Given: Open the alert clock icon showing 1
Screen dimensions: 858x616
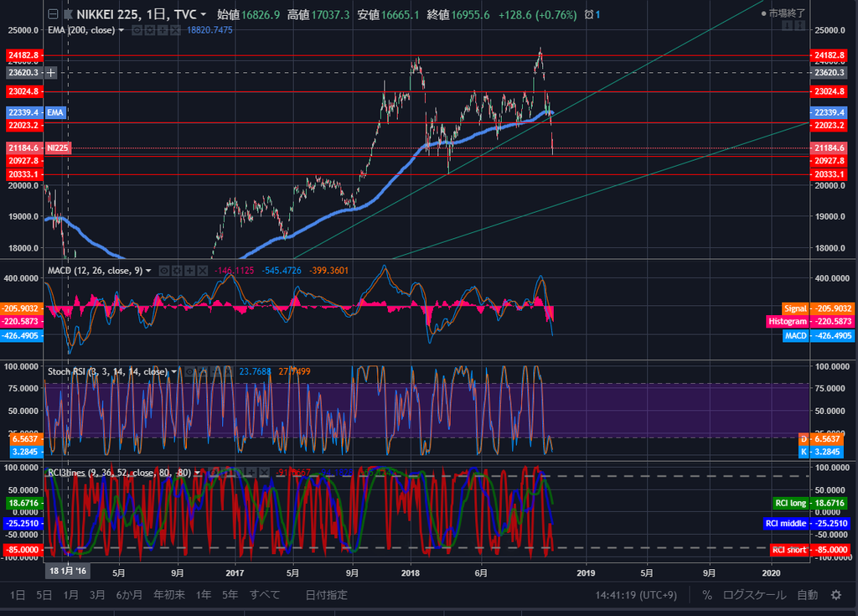Looking at the screenshot, I should 592,15.
